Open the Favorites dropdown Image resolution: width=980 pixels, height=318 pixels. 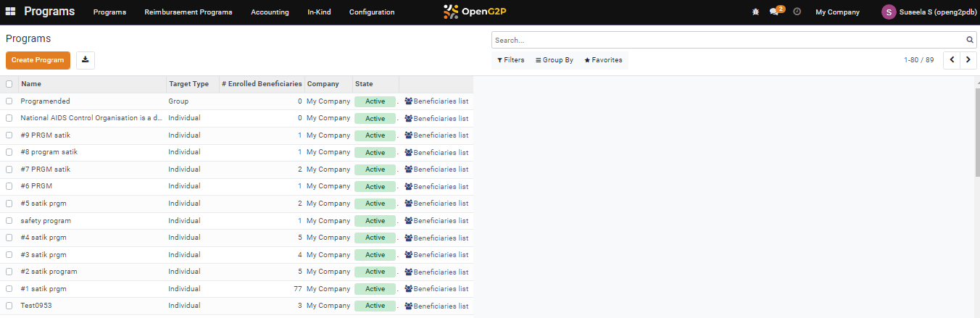click(x=603, y=60)
